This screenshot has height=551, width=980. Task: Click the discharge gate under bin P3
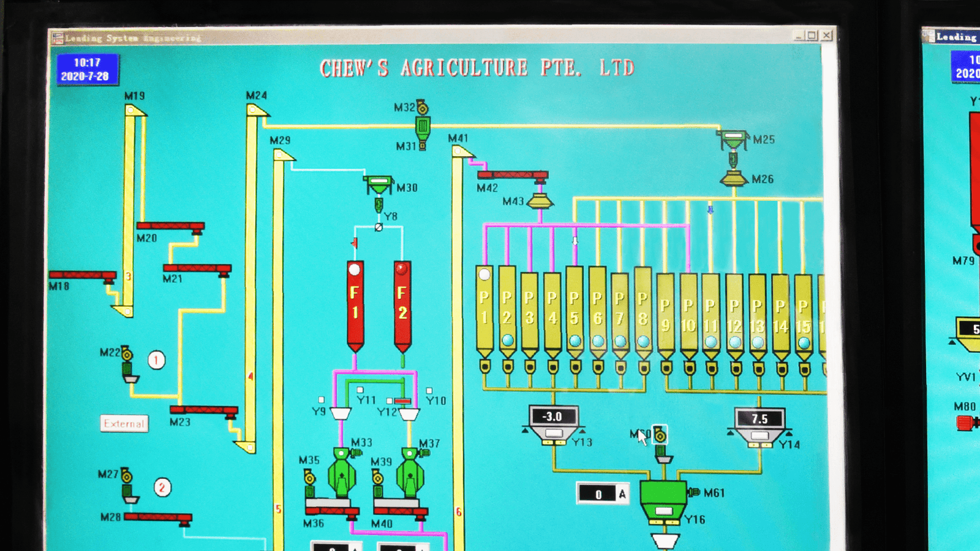(x=530, y=367)
